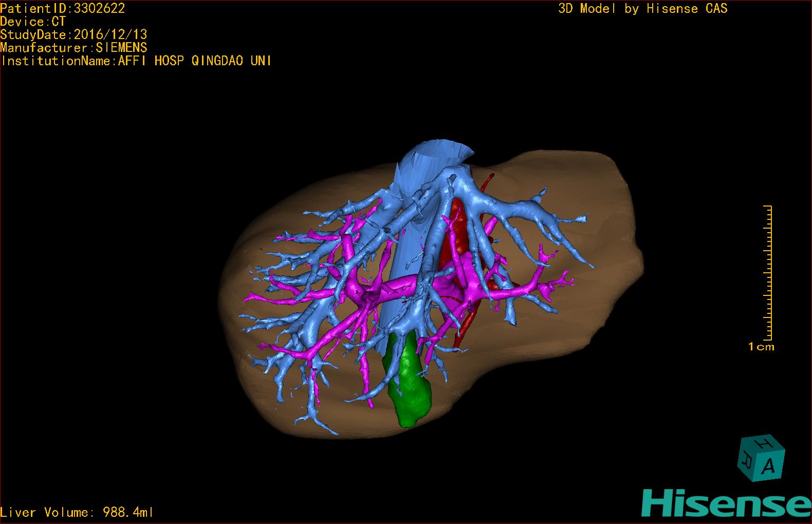Viewport: 812px width, 524px height.
Task: Select the '3D Model by Hisense CAS' label
Action: click(x=643, y=9)
